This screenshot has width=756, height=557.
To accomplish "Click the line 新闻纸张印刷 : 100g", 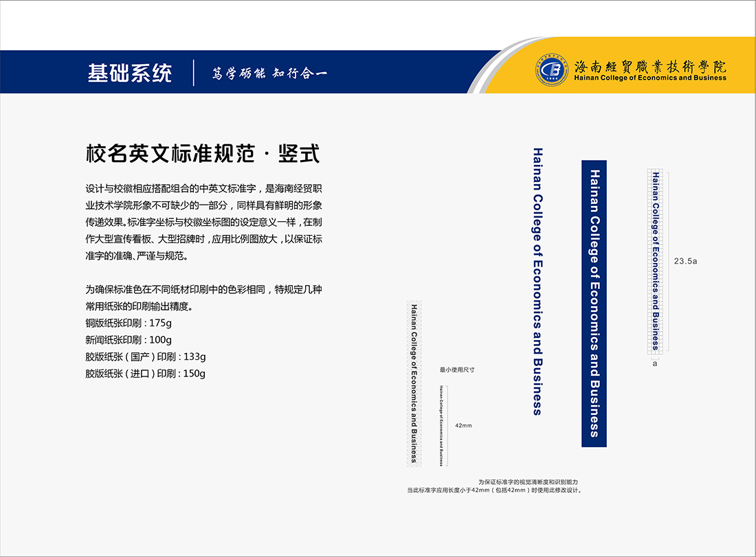I will click(129, 340).
